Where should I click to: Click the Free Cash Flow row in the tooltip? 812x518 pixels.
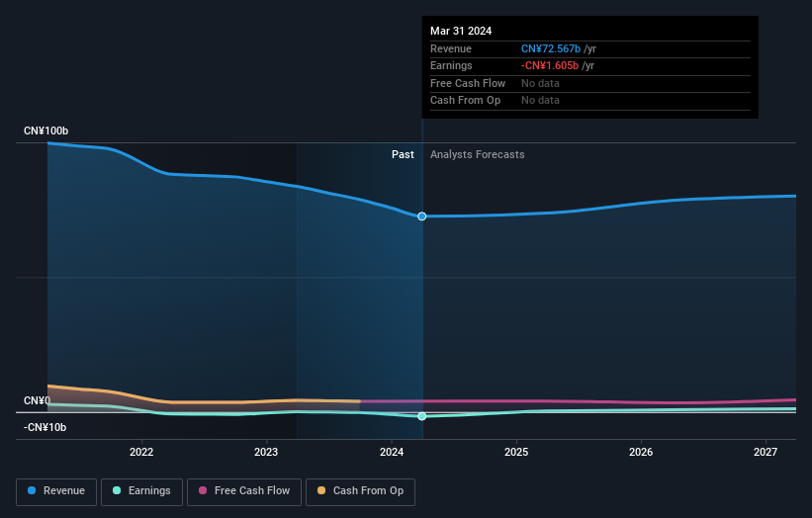[589, 83]
